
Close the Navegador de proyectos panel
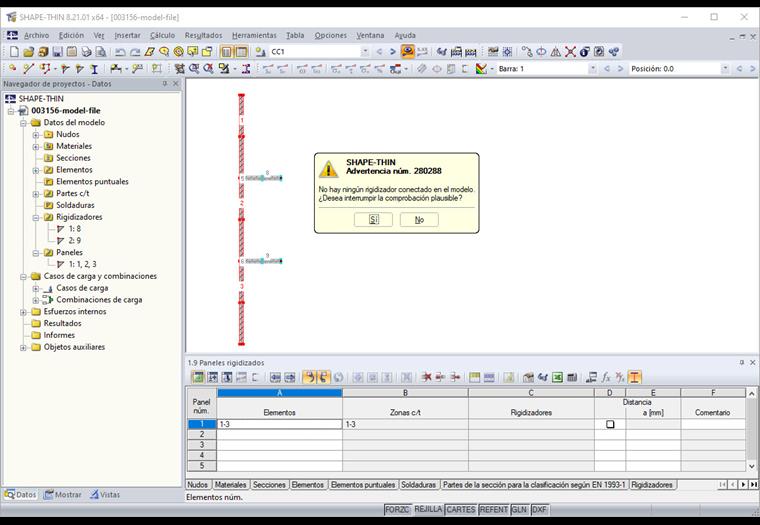[x=175, y=84]
